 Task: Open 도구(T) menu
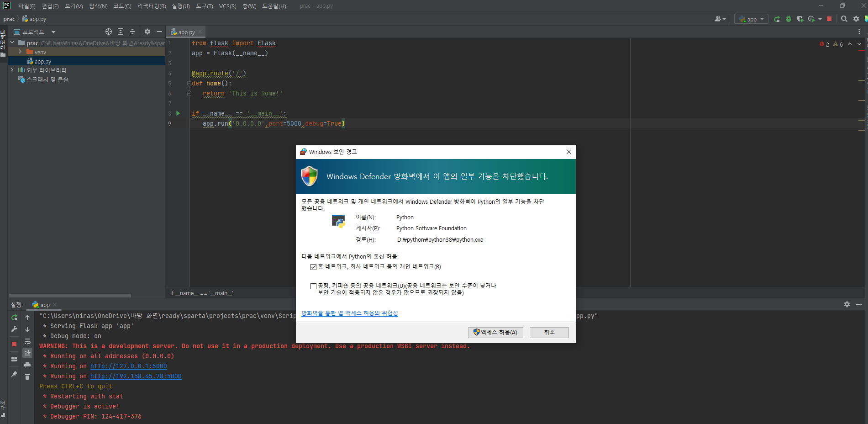coord(205,6)
